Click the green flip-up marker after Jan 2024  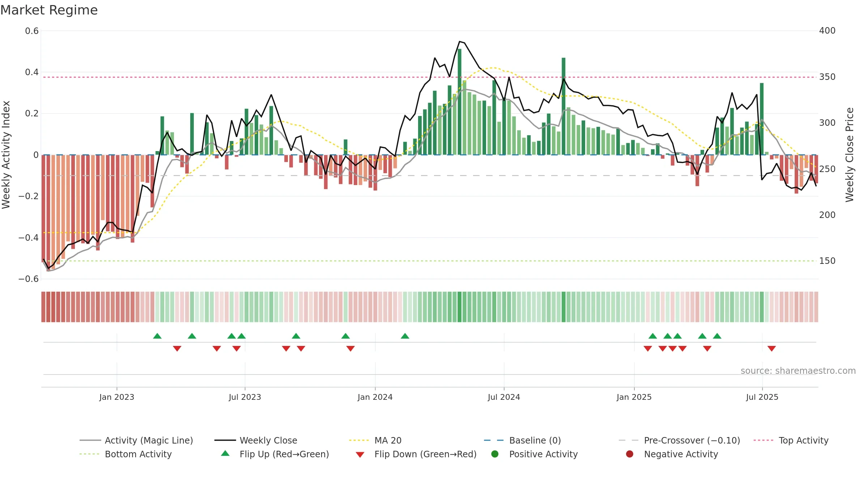405,336
